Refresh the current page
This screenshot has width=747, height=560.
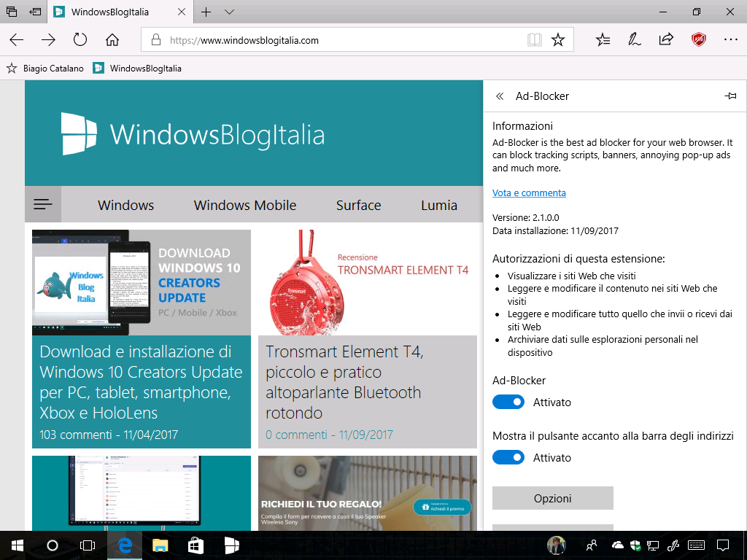point(80,39)
